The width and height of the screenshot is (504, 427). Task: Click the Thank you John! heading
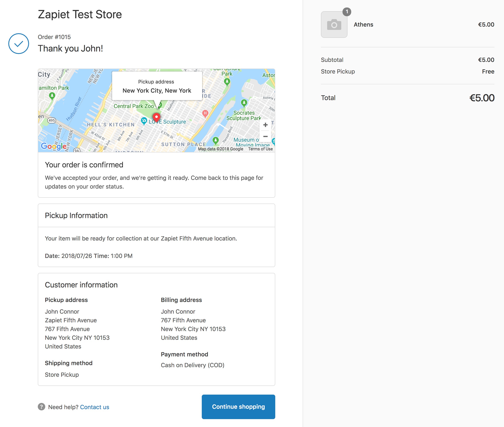tap(70, 48)
